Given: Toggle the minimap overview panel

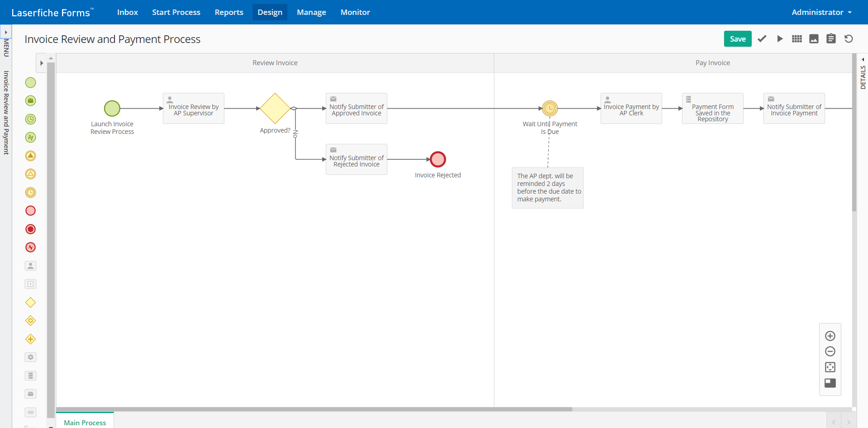Looking at the screenshot, I should 830,383.
